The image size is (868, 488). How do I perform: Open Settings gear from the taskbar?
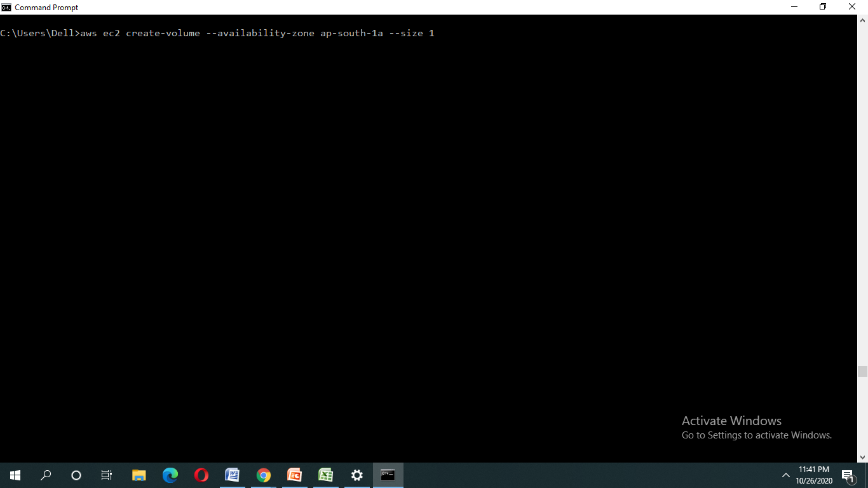click(x=356, y=475)
